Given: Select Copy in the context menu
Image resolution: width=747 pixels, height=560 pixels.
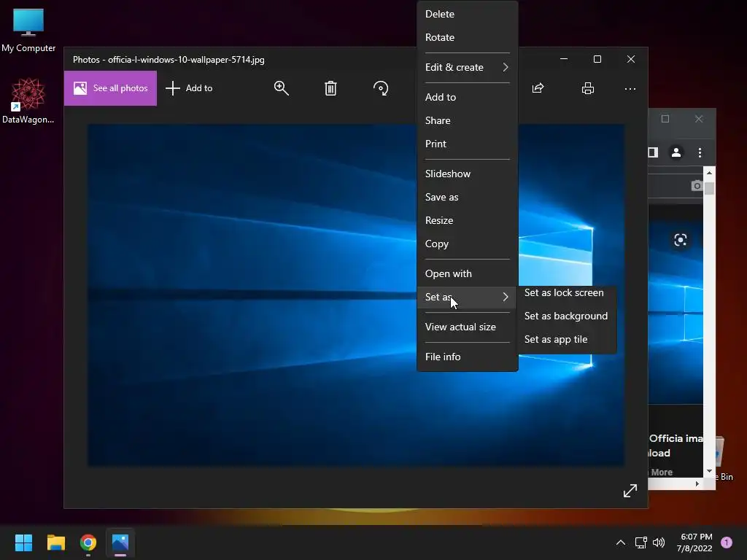Looking at the screenshot, I should tap(468, 244).
